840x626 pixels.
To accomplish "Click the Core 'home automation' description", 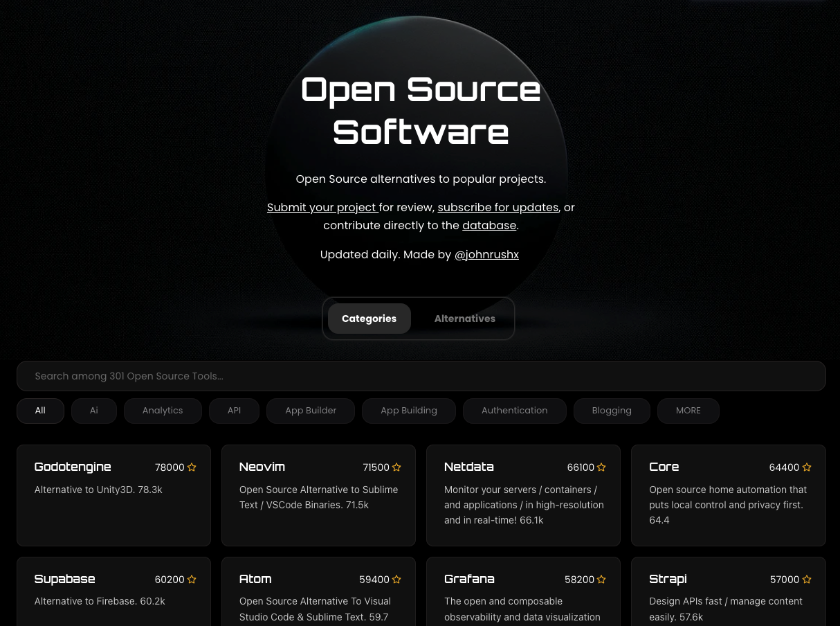I will point(728,505).
